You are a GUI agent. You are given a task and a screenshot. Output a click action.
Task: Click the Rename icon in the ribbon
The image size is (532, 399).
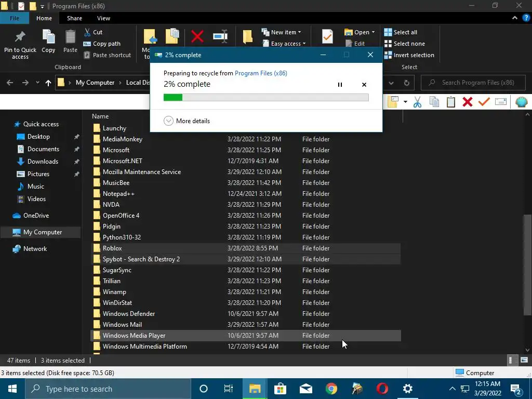click(220, 36)
